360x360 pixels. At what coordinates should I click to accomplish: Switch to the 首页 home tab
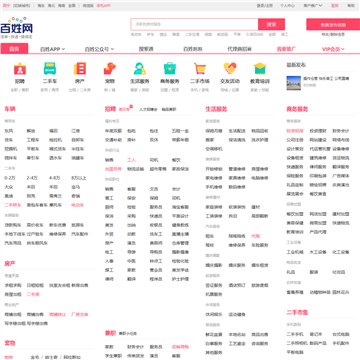click(14, 49)
